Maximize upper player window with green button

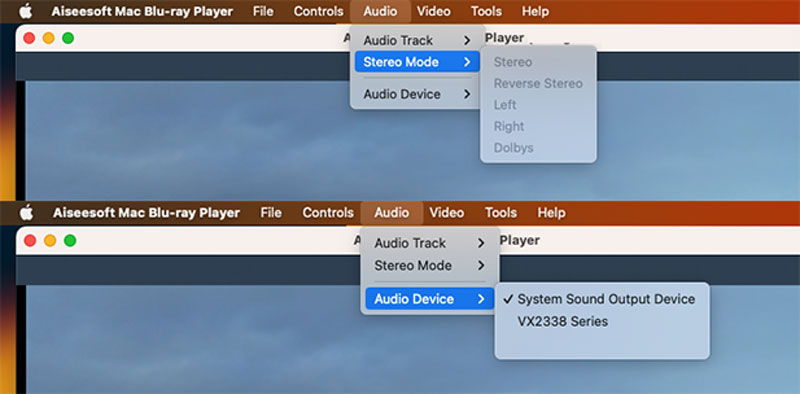tap(68, 38)
